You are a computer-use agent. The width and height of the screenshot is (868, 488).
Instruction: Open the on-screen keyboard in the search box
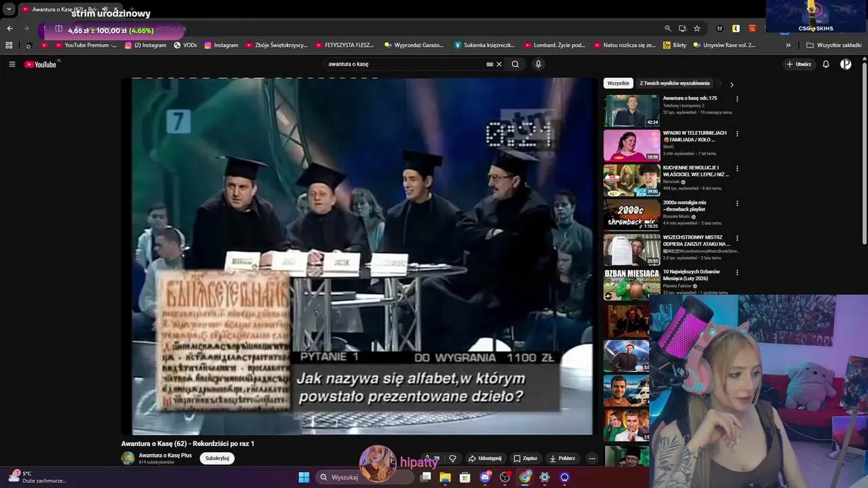click(x=490, y=64)
